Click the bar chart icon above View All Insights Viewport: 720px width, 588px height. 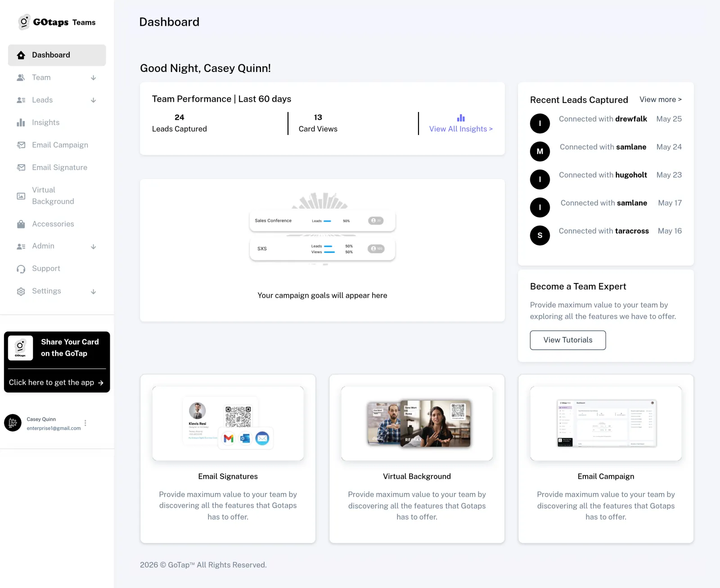[461, 118]
